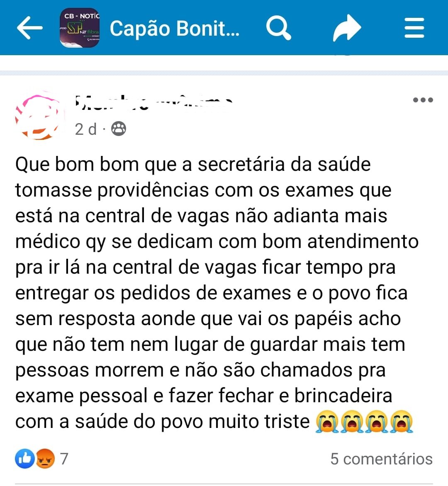Tap the second crying emoji

tap(352, 422)
